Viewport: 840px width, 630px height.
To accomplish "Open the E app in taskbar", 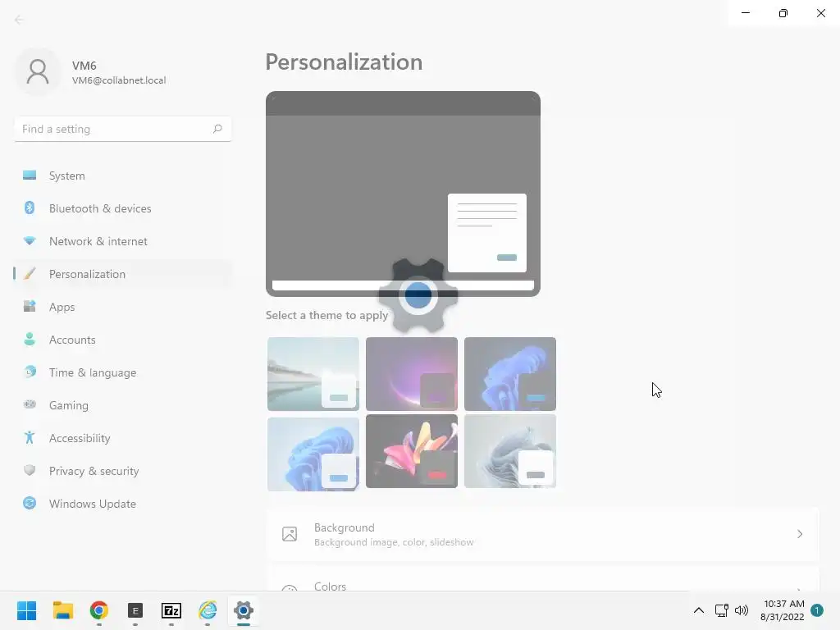I will tap(135, 610).
